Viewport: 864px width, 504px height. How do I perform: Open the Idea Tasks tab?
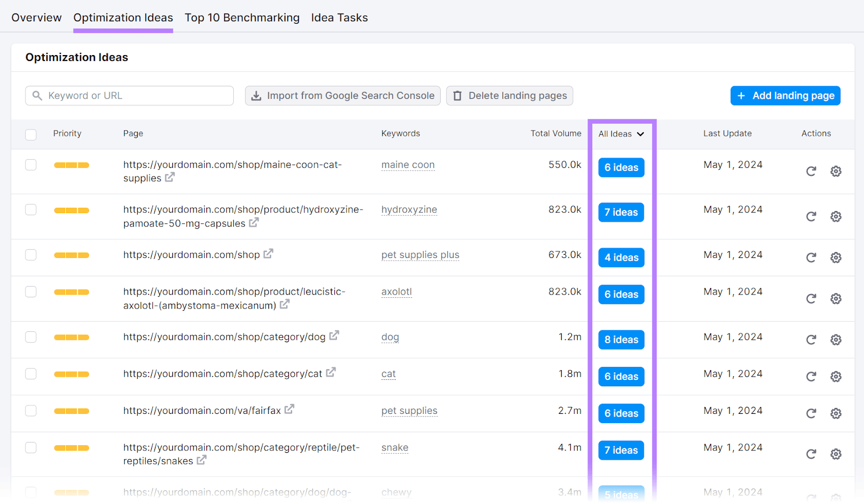[x=340, y=17]
